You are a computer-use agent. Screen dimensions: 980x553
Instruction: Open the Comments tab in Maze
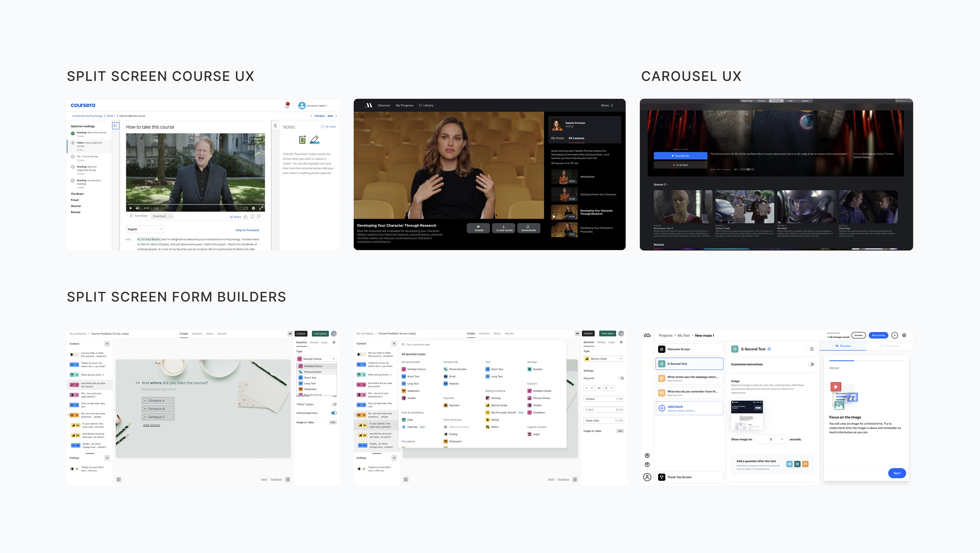pyautogui.click(x=889, y=346)
